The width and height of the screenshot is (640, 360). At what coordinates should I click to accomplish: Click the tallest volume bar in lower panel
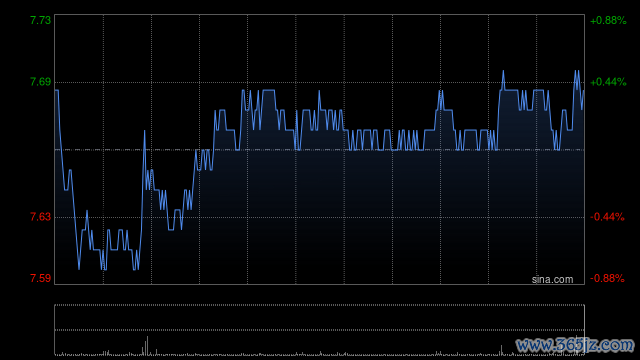click(147, 346)
